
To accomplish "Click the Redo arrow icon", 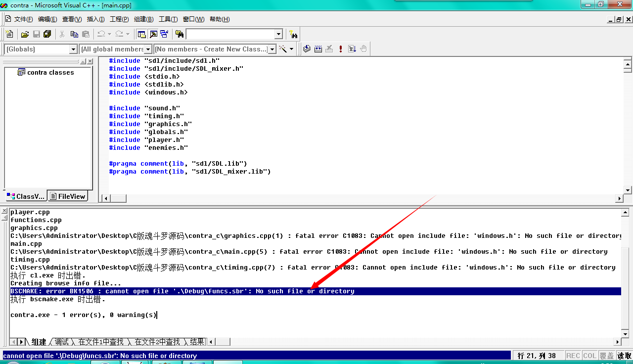I will (119, 34).
